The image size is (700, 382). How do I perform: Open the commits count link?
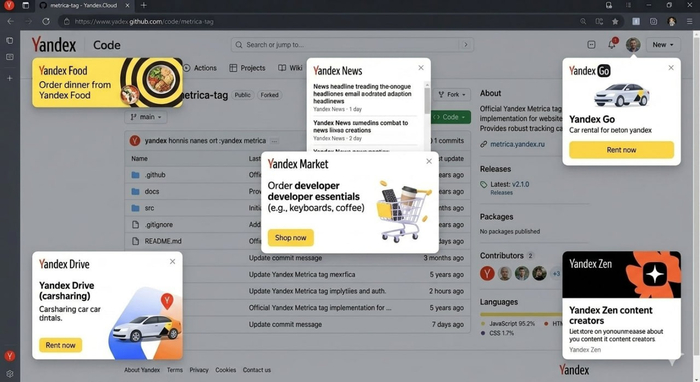click(449, 141)
